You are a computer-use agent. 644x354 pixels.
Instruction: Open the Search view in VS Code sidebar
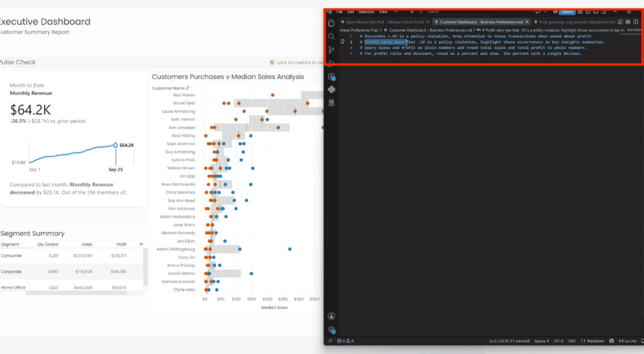[x=331, y=36]
